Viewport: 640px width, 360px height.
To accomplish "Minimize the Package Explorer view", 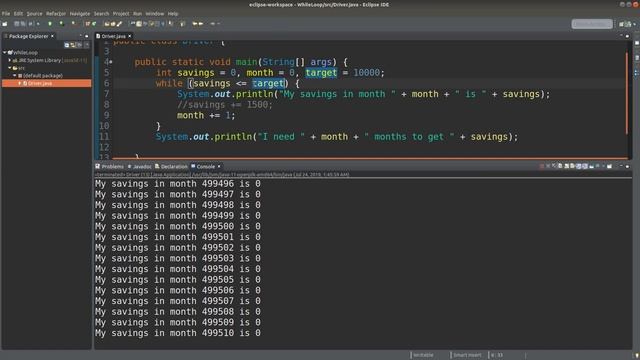I will coord(80,36).
